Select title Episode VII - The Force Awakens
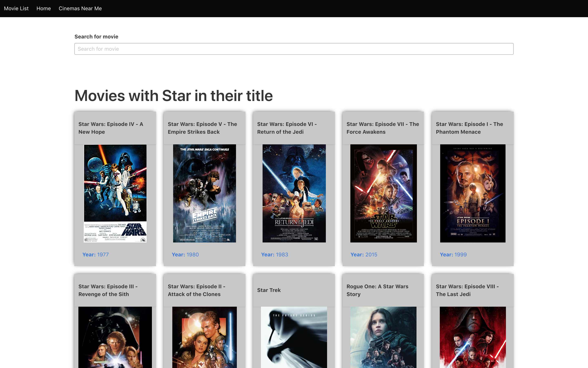This screenshot has width=588, height=368. [x=383, y=128]
